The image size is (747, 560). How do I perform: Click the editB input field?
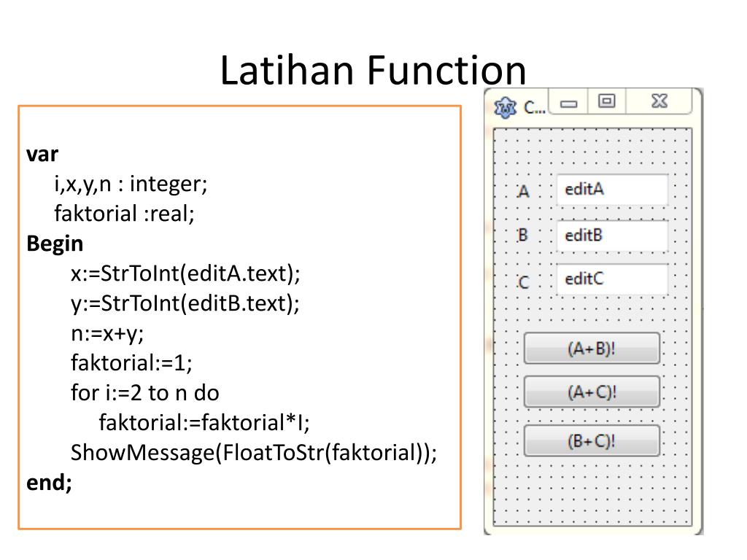[x=612, y=236]
